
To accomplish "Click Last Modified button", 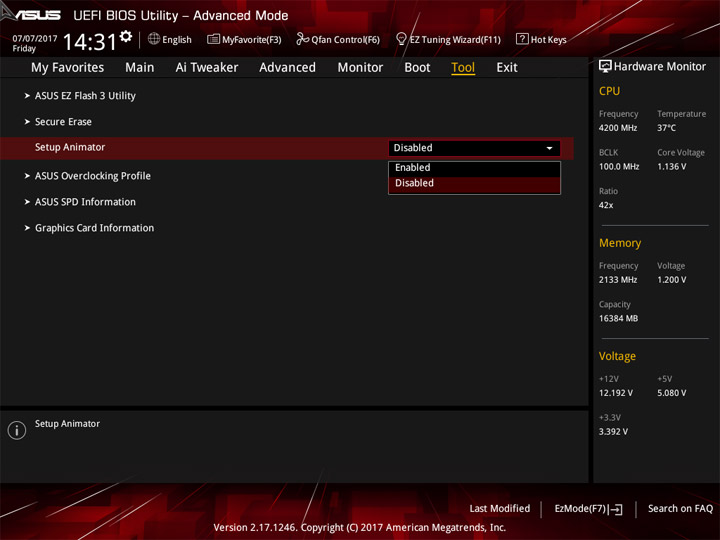I will click(x=500, y=509).
